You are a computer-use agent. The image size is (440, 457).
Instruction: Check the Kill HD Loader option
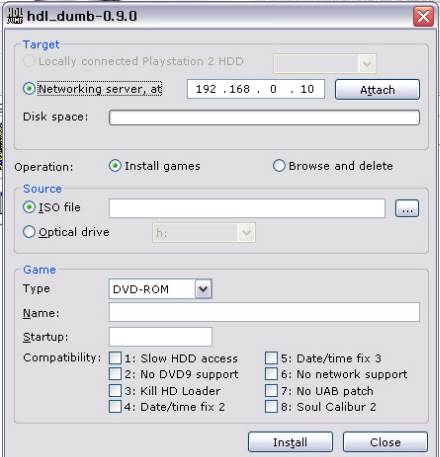(115, 390)
